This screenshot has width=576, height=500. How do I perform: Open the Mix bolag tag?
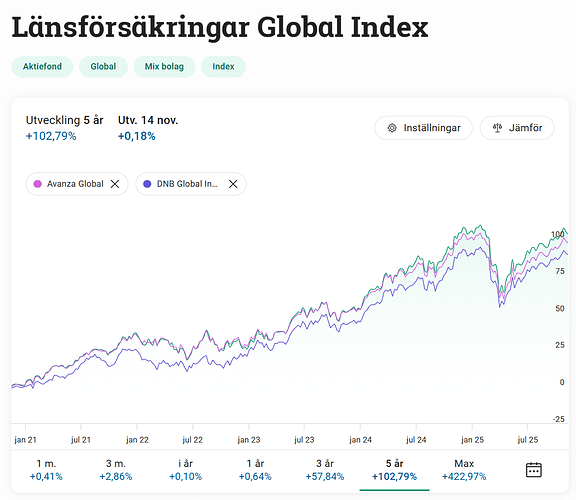[x=164, y=66]
